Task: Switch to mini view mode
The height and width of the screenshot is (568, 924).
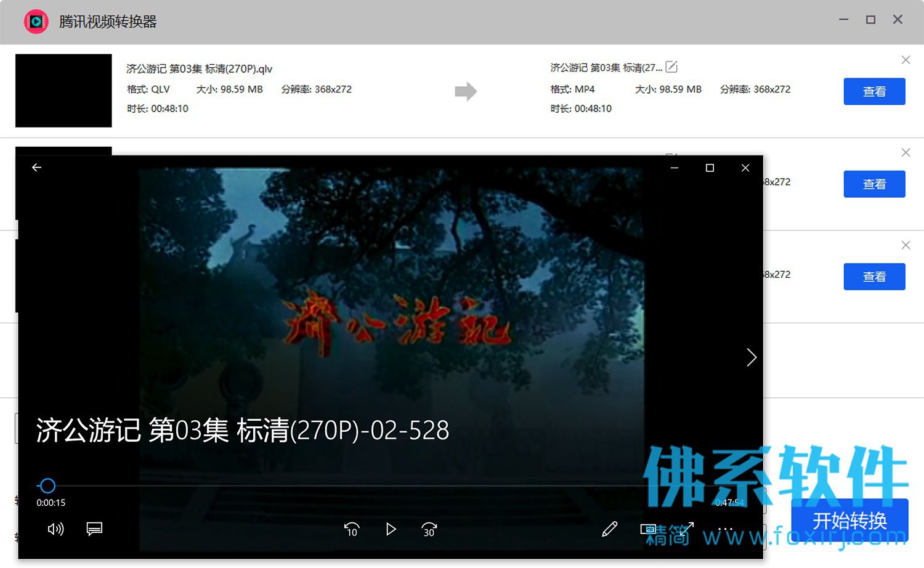Action: click(x=649, y=529)
